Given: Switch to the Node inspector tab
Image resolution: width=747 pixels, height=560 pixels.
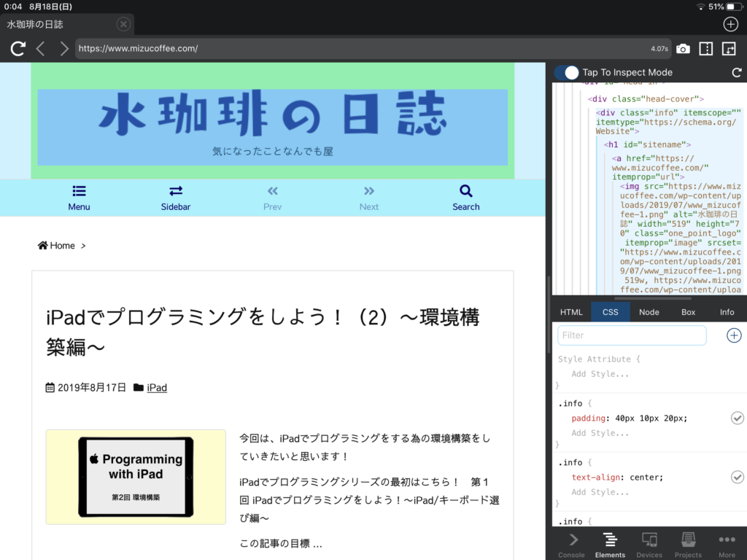Looking at the screenshot, I should (x=649, y=312).
